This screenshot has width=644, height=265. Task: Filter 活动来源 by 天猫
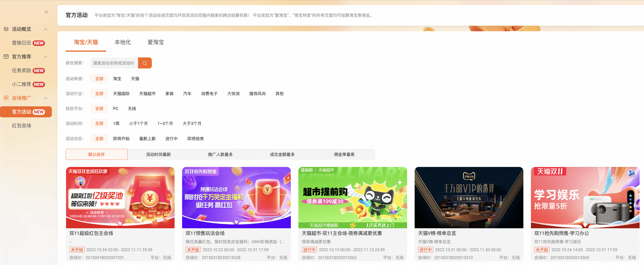(135, 79)
